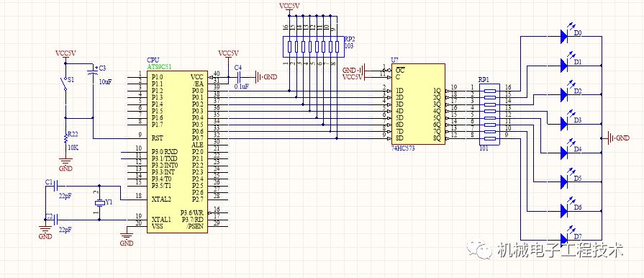
Task: Select the LED D2 diode symbol
Action: click(564, 94)
